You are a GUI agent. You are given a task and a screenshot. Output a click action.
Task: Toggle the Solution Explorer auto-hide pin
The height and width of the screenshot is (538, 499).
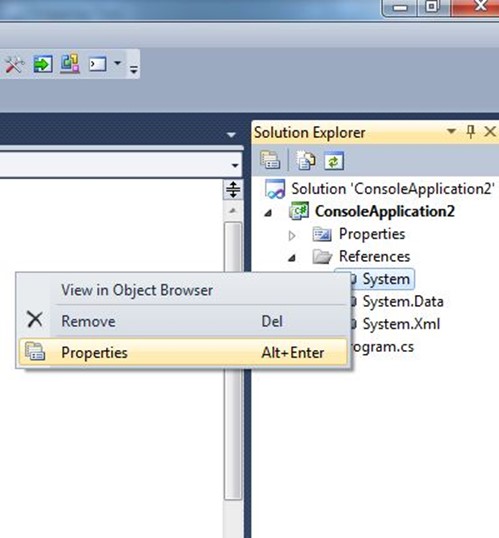coord(471,131)
